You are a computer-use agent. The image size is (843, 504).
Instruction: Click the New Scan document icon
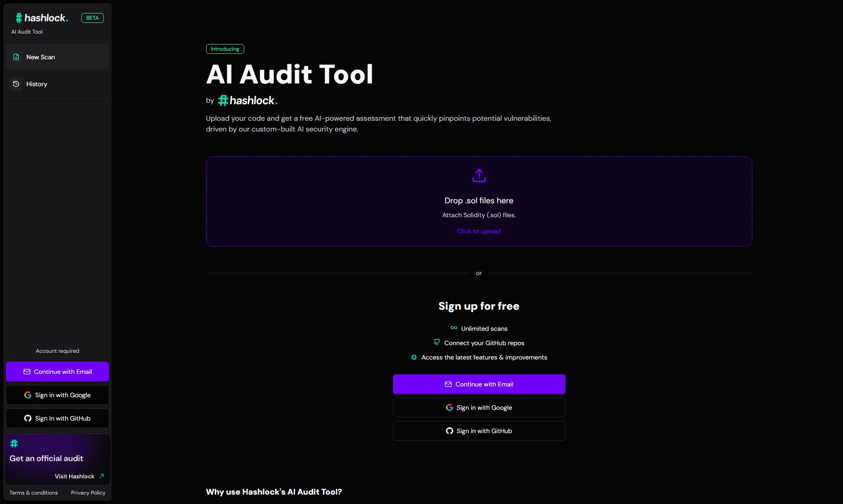[16, 57]
